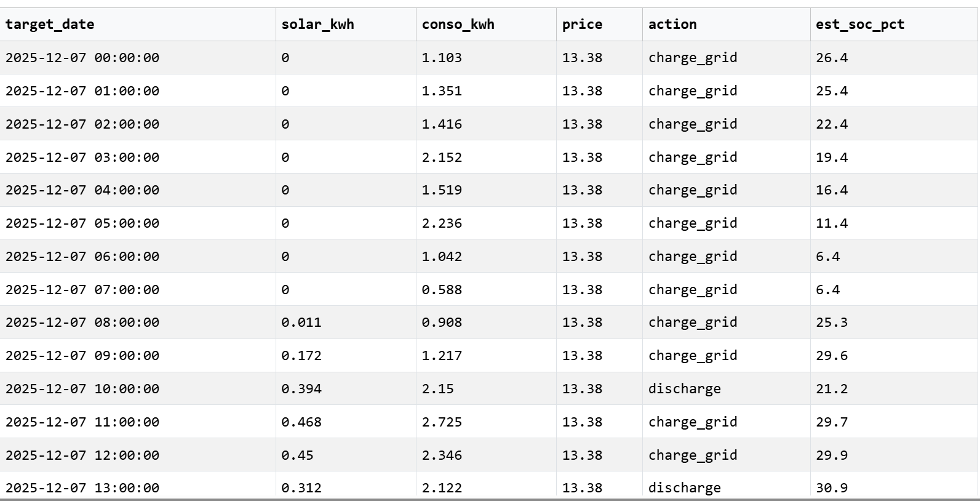Click the est_soc_pct value 29.9
The width and height of the screenshot is (980, 501).
(832, 455)
